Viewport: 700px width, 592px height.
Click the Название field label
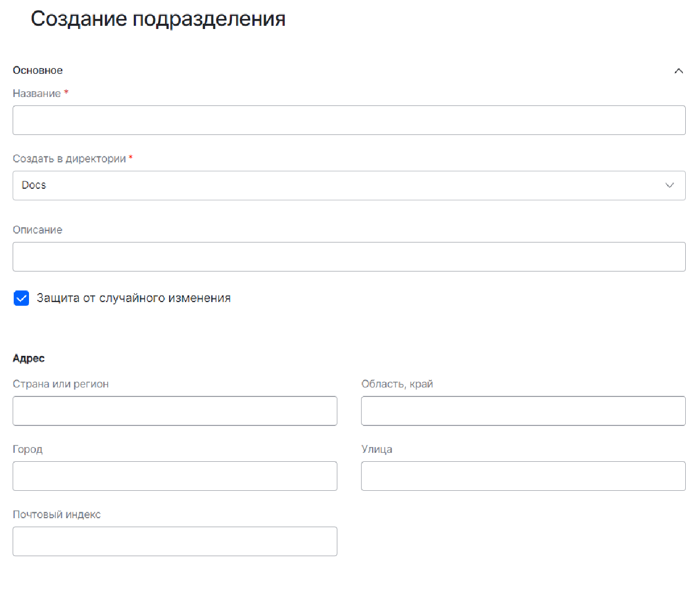point(36,93)
